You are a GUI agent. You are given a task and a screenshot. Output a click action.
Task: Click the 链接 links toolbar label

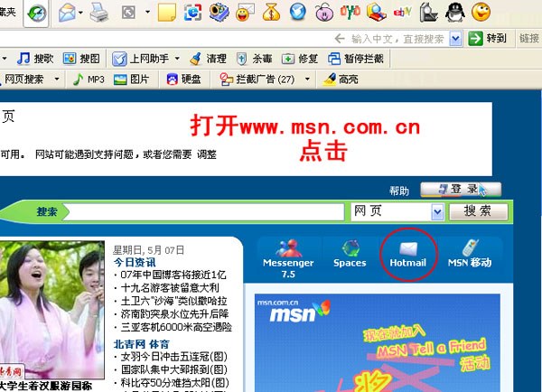pos(529,38)
